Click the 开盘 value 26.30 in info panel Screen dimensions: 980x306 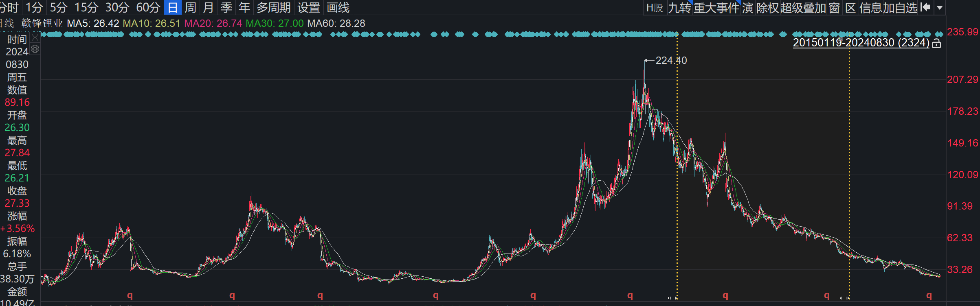click(x=17, y=127)
